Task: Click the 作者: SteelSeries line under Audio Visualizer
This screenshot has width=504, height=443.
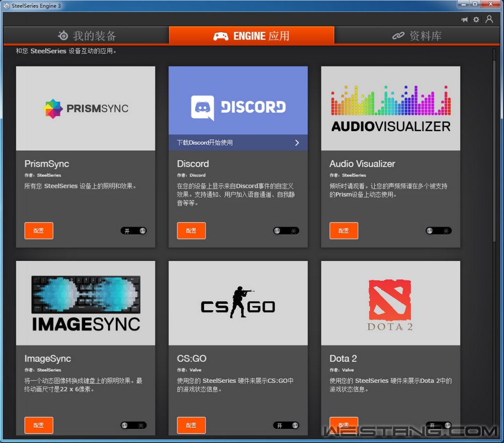Action: point(348,176)
